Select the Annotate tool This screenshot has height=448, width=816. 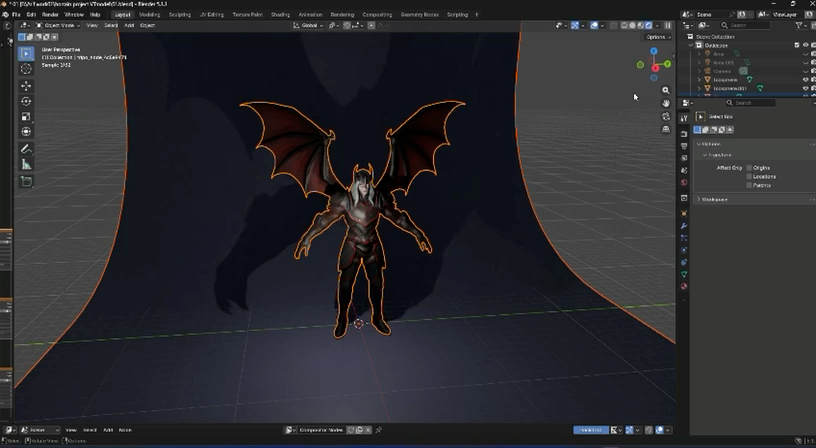26,149
